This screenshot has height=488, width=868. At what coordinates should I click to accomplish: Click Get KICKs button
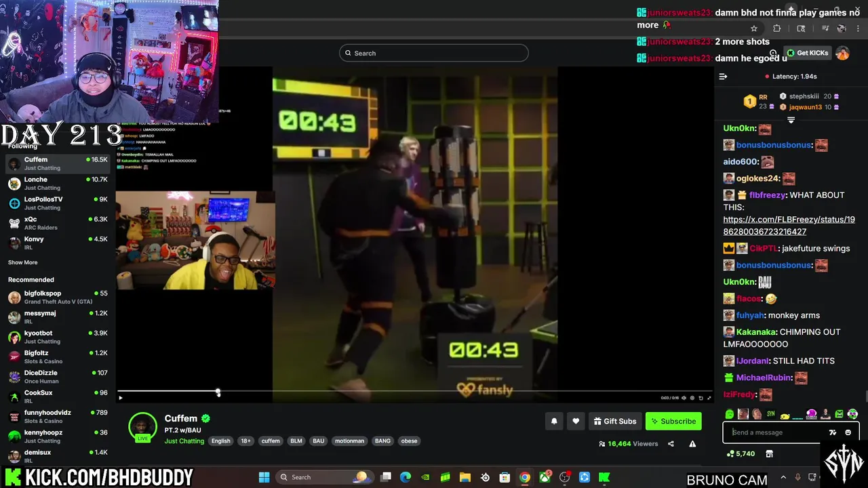pos(807,53)
